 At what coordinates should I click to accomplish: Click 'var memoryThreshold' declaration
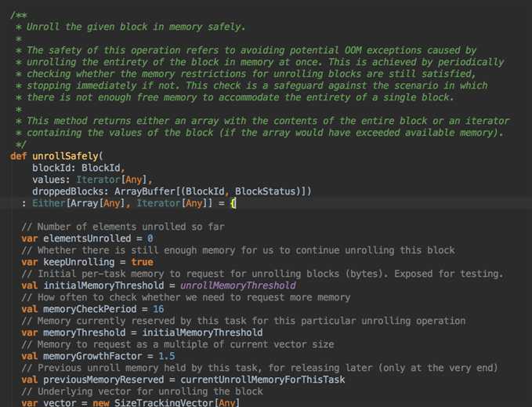click(x=74, y=333)
